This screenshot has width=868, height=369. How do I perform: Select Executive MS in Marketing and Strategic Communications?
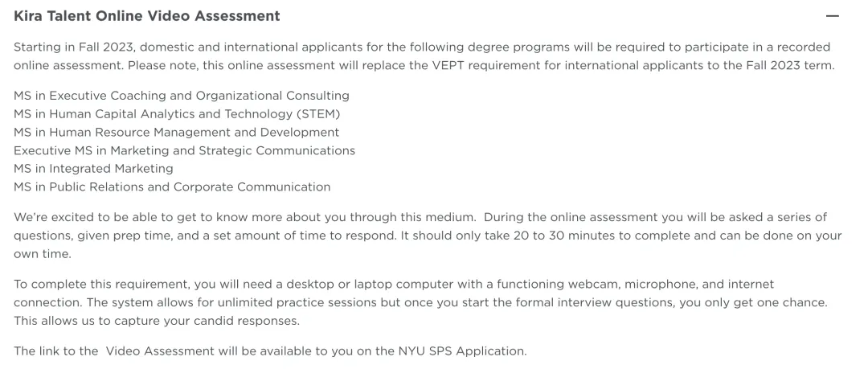[184, 150]
